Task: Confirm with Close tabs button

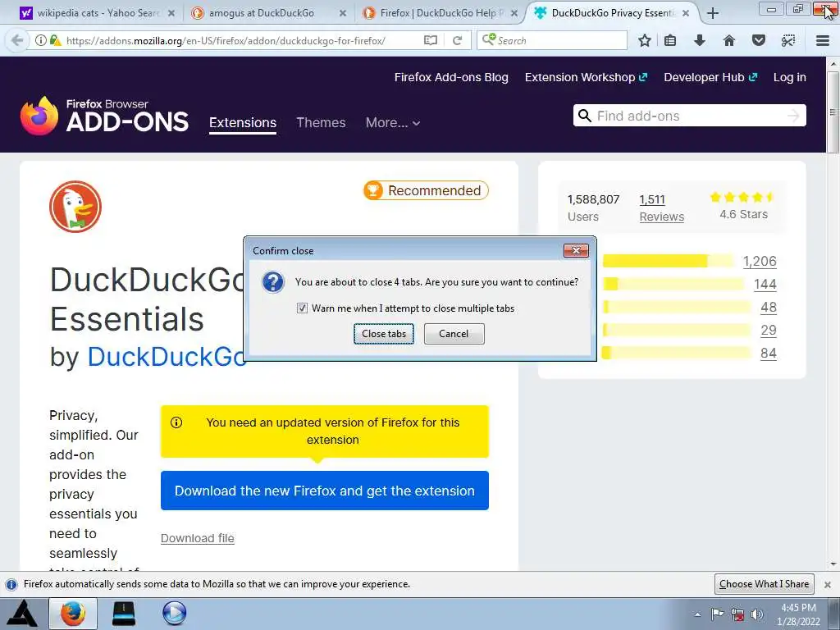Action: [x=384, y=334]
